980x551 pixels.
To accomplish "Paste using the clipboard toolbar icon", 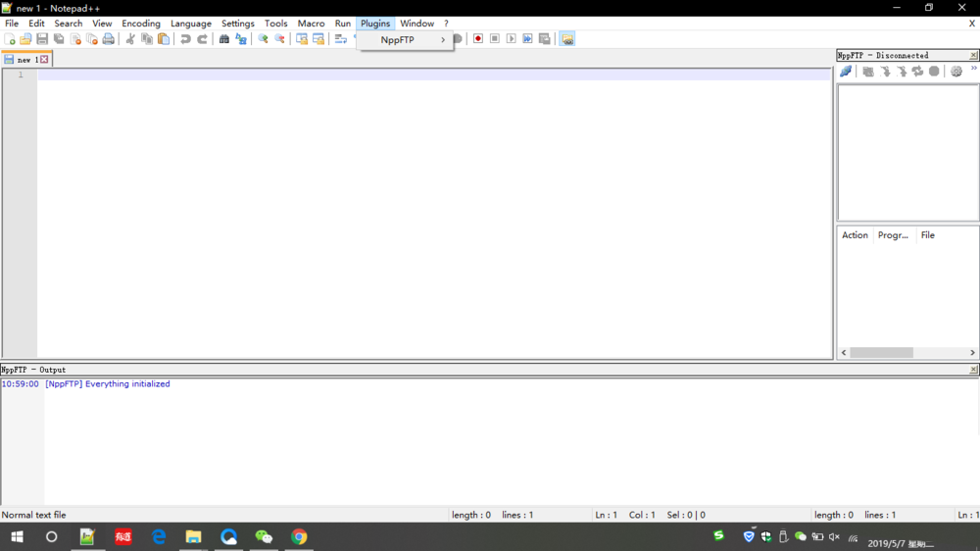I will 163,39.
